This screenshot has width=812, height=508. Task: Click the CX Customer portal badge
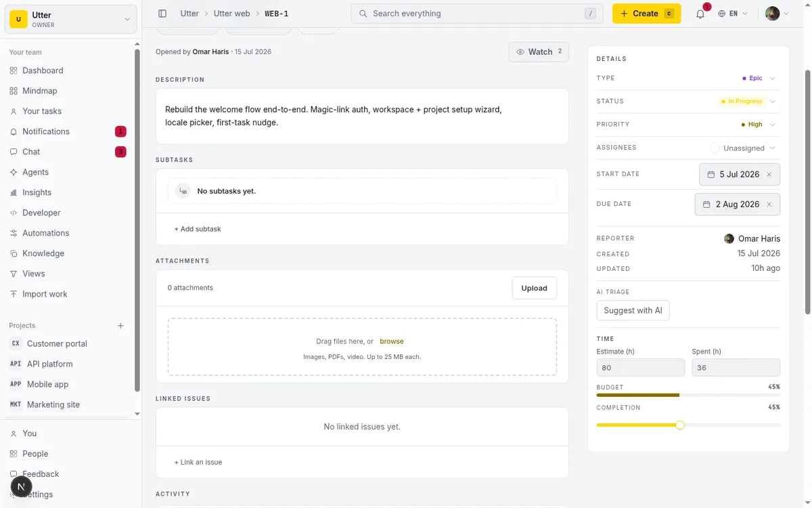pyautogui.click(x=16, y=343)
